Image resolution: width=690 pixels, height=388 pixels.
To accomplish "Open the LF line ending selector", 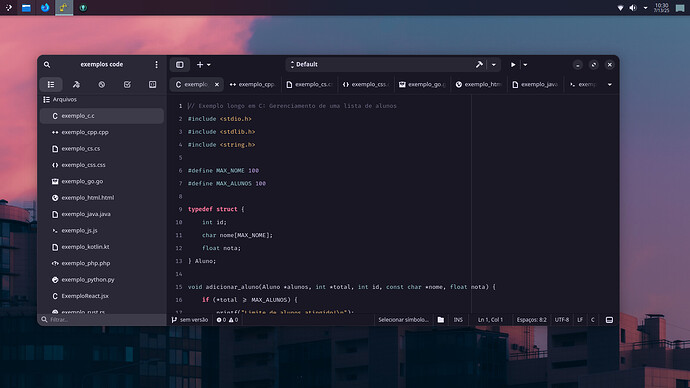I will tap(580, 320).
